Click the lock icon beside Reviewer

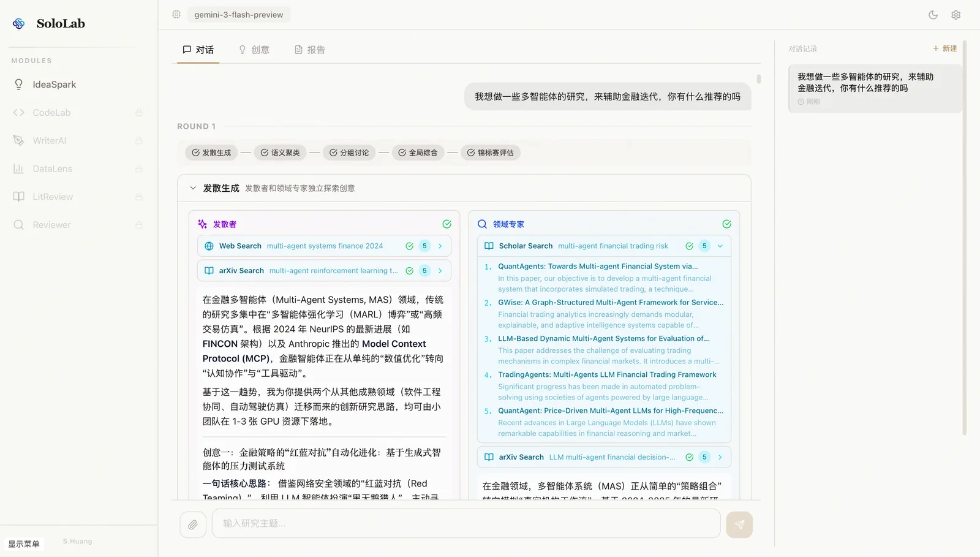tap(139, 225)
